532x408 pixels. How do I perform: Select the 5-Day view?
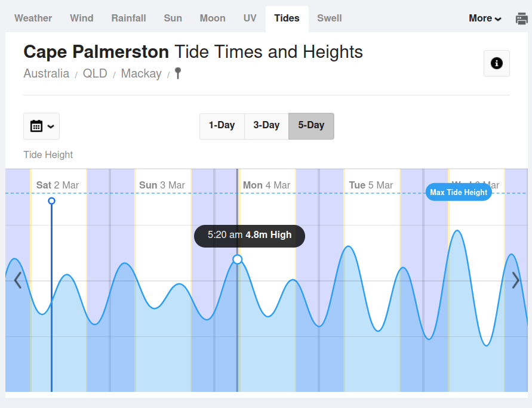[x=311, y=126]
